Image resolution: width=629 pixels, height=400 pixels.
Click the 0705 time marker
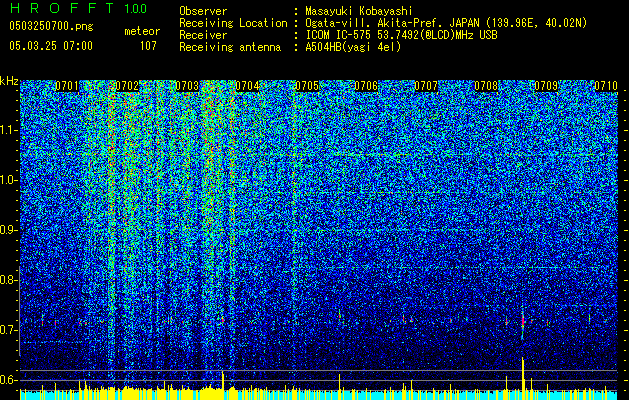(307, 86)
